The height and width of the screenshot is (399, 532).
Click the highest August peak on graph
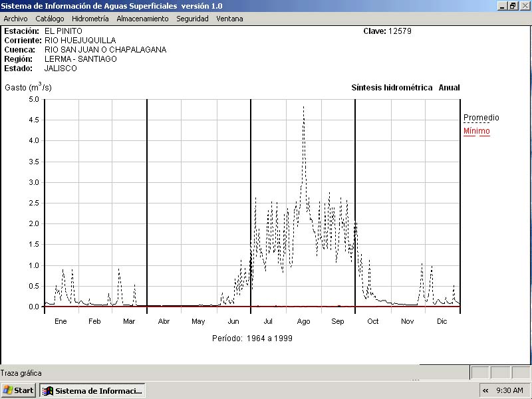click(303, 108)
